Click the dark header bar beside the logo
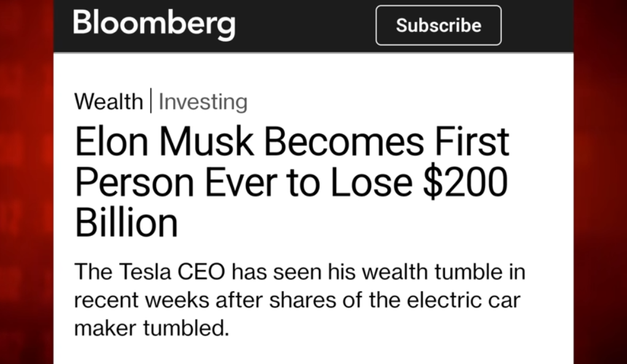Image resolution: width=627 pixels, height=364 pixels. (x=306, y=26)
